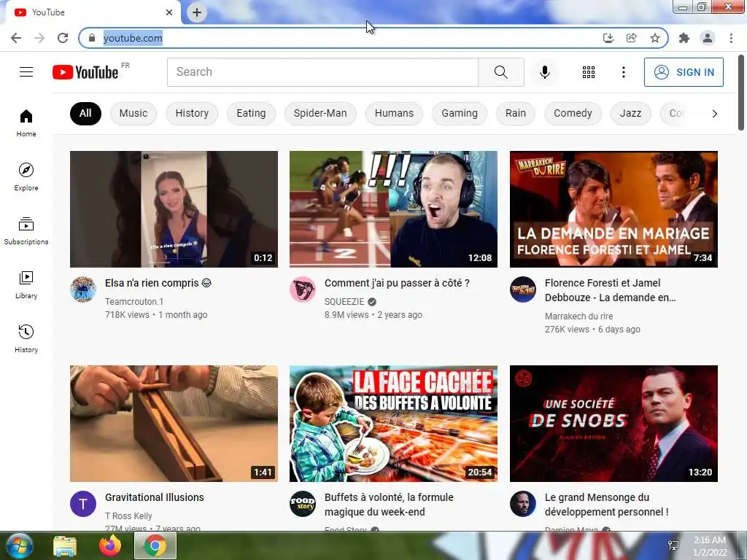
Task: Bookmark this page with star icon
Action: (655, 38)
